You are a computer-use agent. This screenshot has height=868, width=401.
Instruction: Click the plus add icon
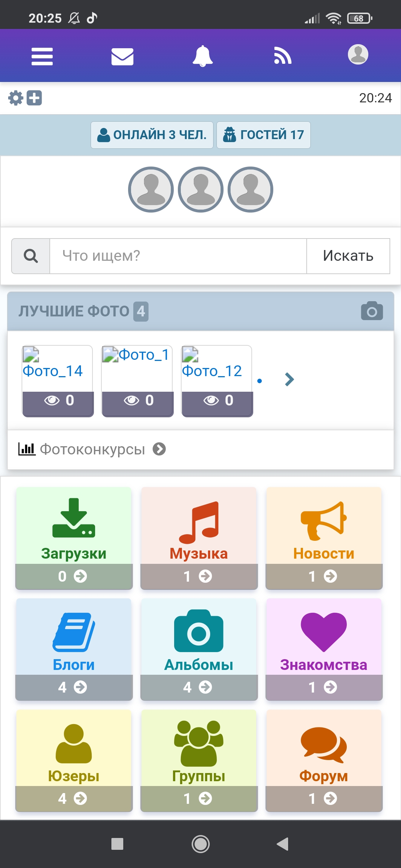click(x=34, y=98)
